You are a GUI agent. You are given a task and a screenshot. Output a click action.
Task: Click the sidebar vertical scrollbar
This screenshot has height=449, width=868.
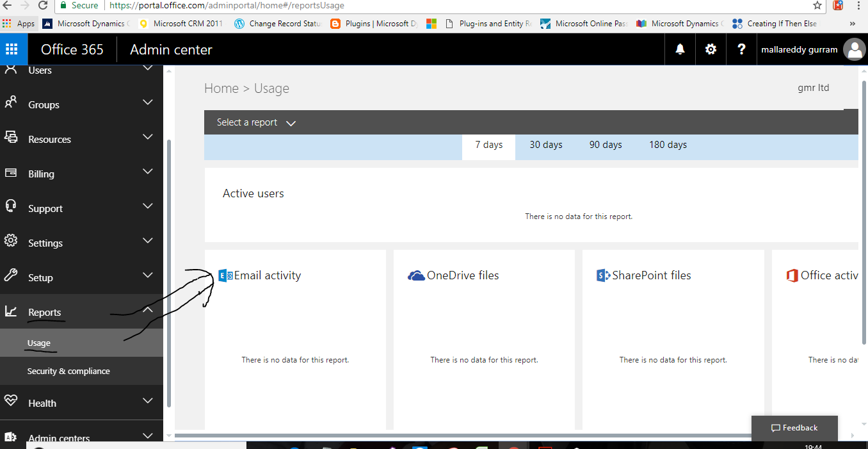pos(169,273)
